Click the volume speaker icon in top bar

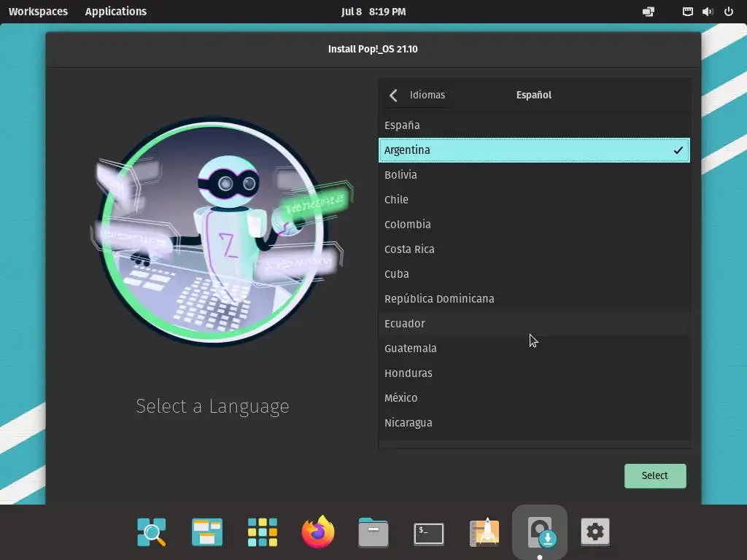[x=708, y=12]
